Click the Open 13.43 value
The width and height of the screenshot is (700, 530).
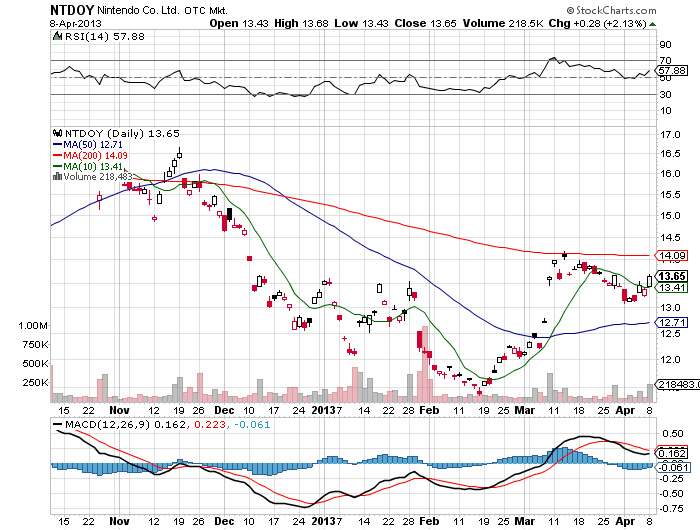(x=239, y=23)
